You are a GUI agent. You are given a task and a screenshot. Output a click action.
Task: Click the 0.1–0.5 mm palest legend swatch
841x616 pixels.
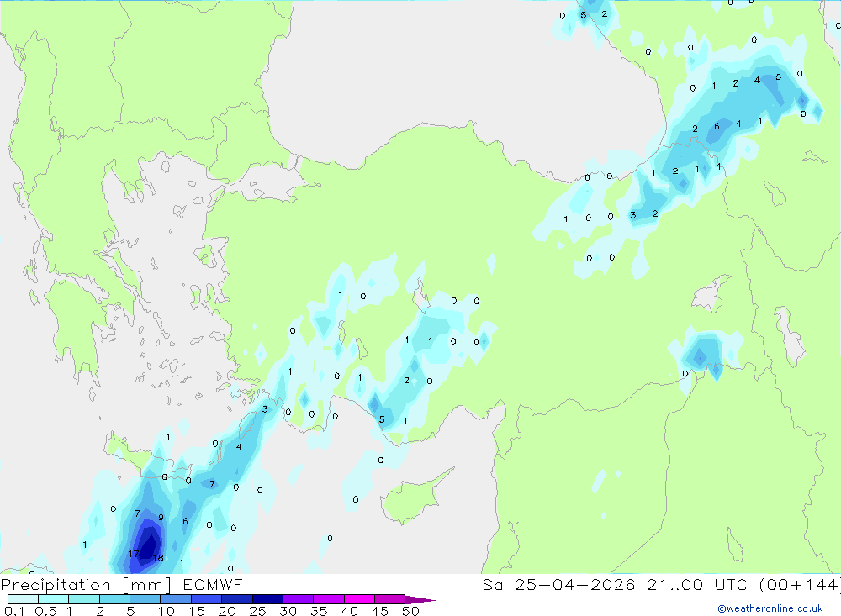23,599
